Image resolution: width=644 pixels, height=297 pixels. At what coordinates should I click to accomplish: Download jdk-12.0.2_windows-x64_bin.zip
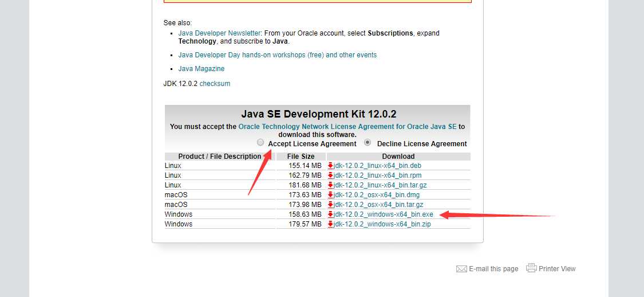coord(382,224)
